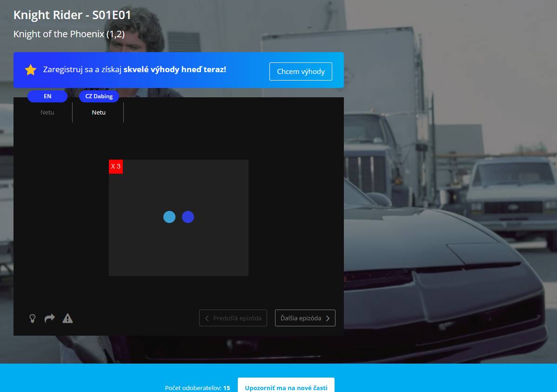Click the Knight Rider - S01E01 title
557x392 pixels.
[72, 15]
